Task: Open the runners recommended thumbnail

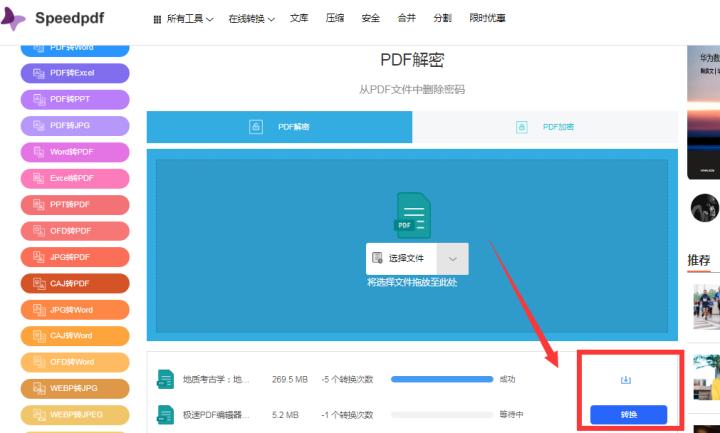Action: point(706,307)
